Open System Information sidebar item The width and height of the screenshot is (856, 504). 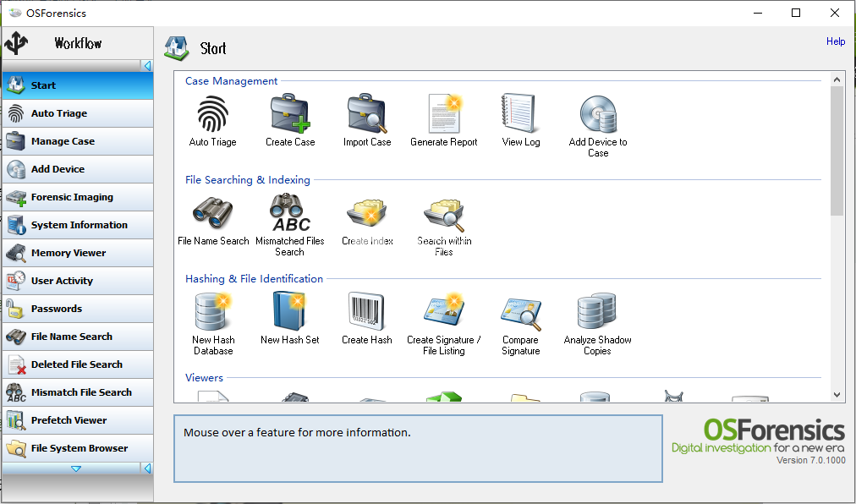[x=78, y=224]
